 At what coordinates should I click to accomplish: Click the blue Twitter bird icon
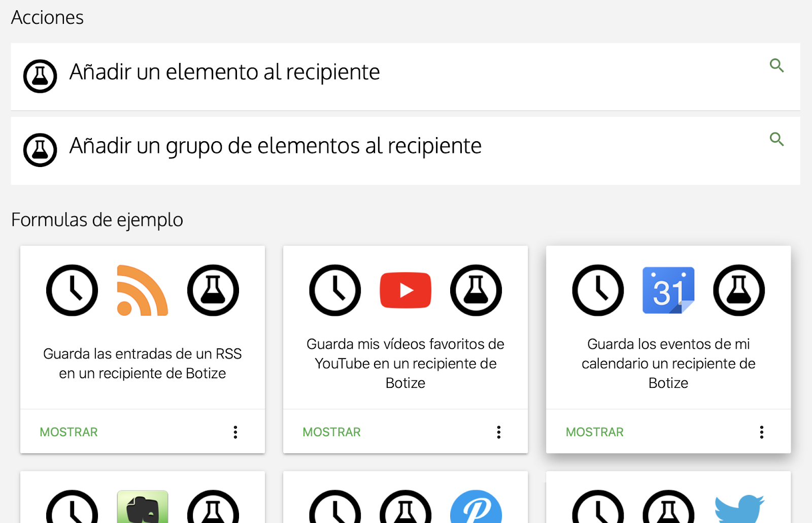(x=739, y=509)
